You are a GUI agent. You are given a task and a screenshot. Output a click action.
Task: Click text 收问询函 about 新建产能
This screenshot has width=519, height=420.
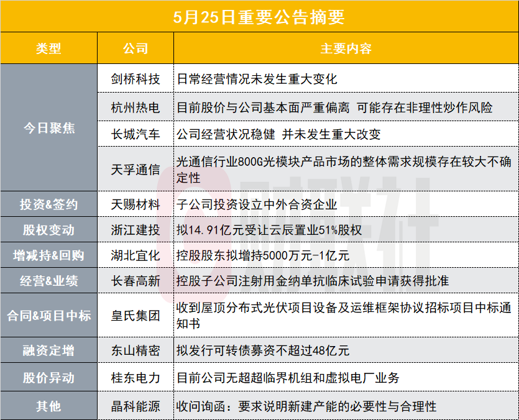pos(306,406)
